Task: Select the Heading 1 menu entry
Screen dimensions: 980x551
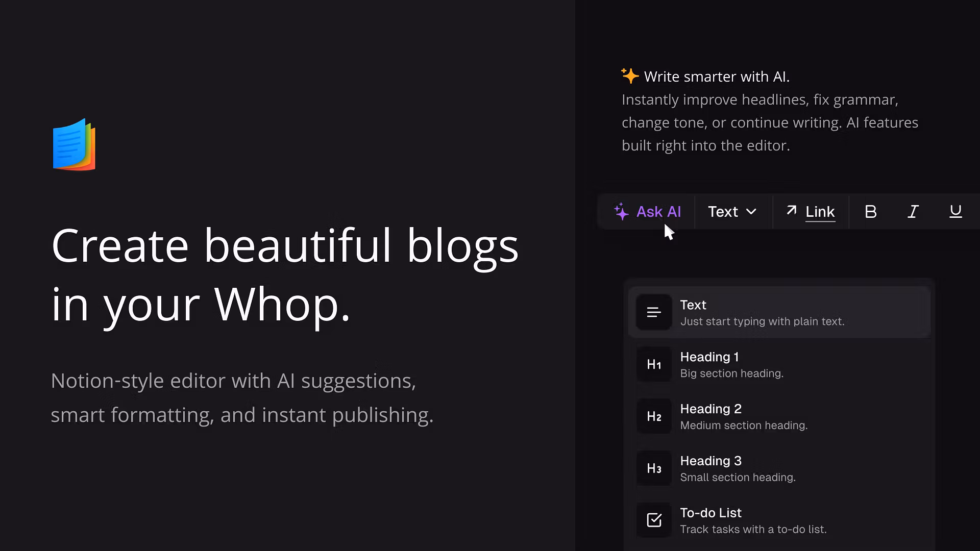Action: click(x=779, y=364)
